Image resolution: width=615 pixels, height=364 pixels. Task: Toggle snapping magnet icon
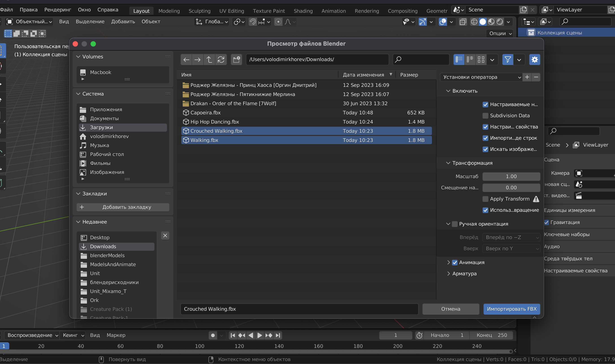(253, 22)
